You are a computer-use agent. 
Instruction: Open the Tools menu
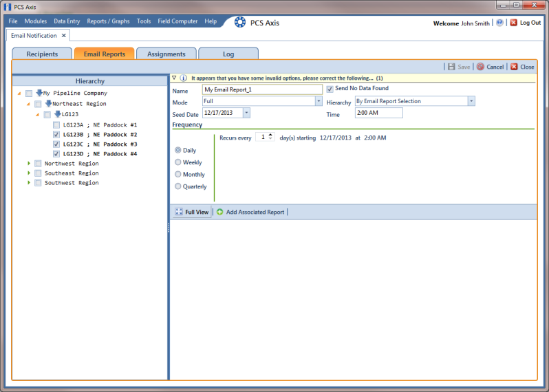click(144, 21)
